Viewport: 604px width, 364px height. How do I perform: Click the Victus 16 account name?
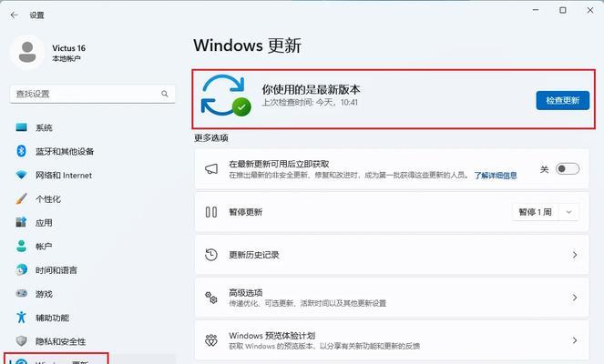tap(68, 48)
